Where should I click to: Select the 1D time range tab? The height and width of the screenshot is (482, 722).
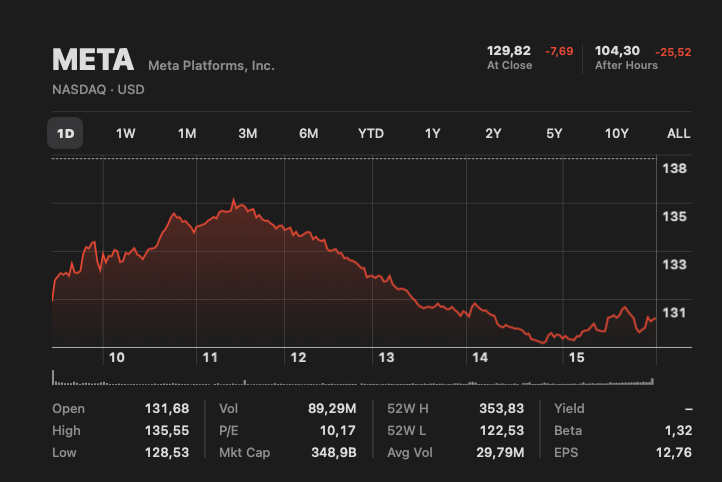click(x=65, y=133)
